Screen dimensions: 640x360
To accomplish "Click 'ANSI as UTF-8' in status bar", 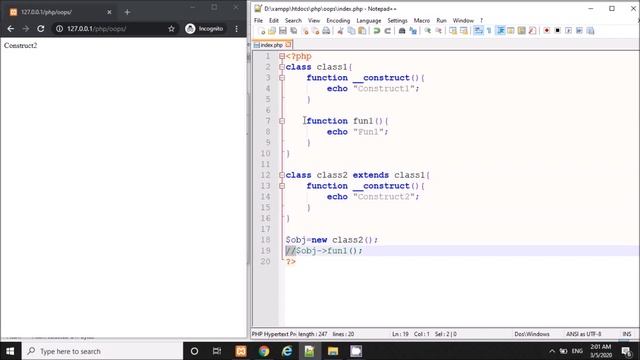I will click(583, 334).
